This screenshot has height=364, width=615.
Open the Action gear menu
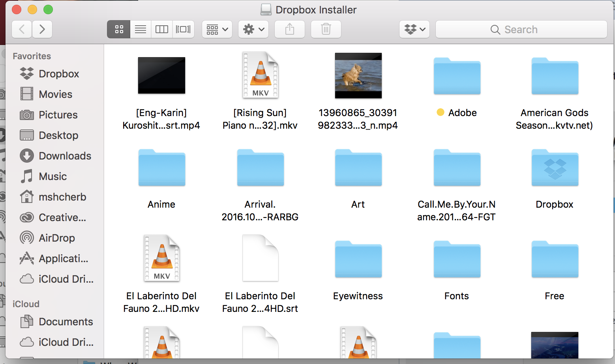[x=253, y=29]
